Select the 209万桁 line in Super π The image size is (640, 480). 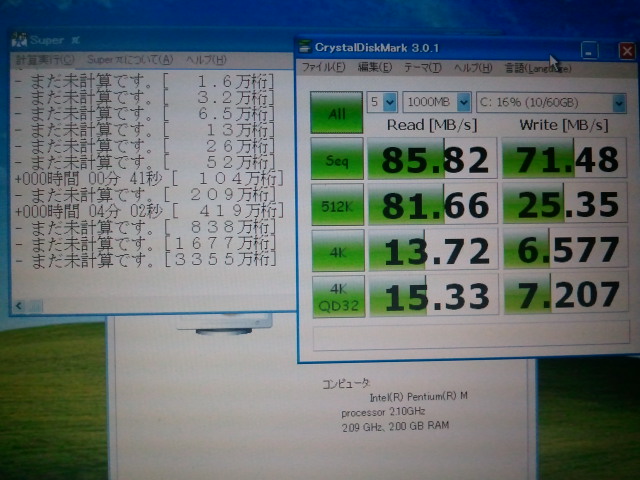tap(145, 195)
